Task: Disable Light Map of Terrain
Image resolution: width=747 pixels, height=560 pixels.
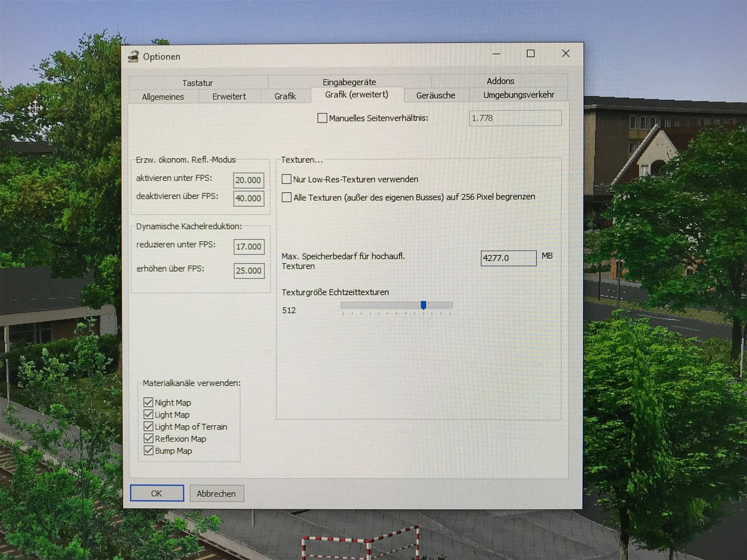Action: tap(148, 427)
